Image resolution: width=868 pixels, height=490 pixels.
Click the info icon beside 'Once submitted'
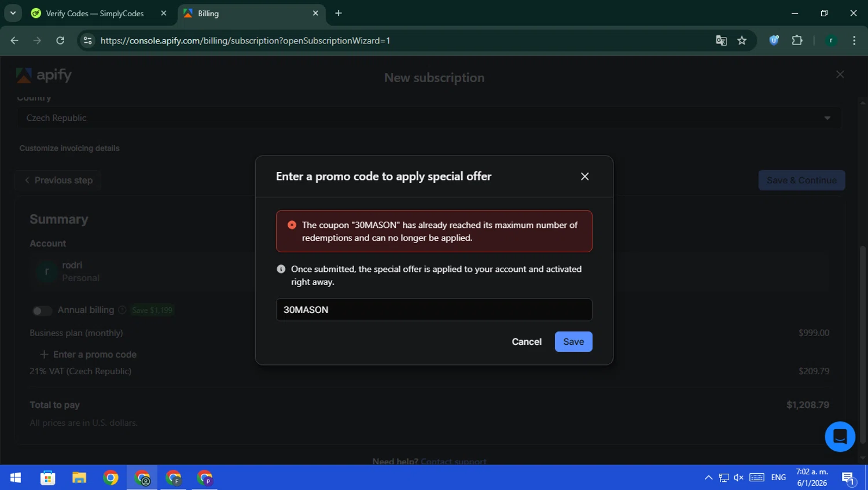click(x=281, y=269)
